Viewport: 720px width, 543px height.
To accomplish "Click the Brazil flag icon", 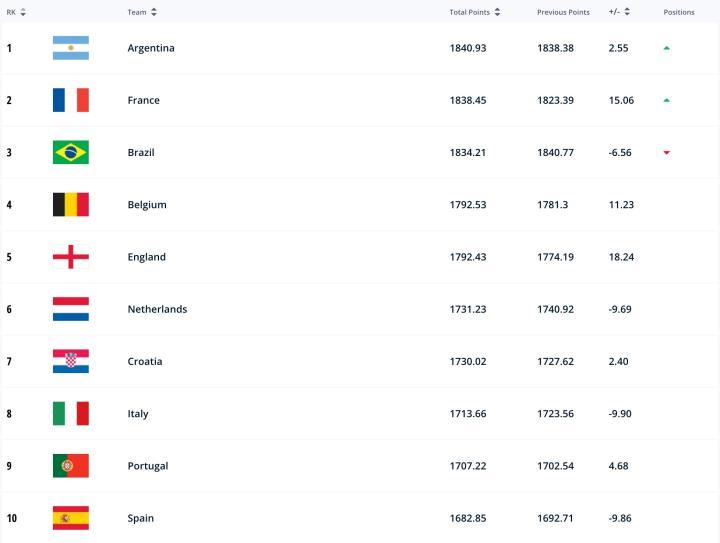I will click(x=70, y=152).
